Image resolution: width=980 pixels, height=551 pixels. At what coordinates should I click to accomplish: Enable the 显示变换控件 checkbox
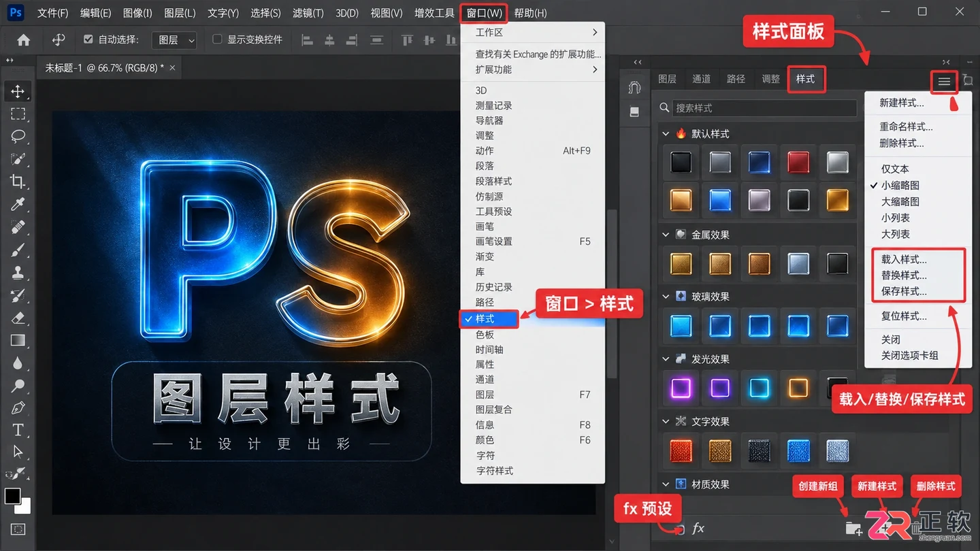217,39
